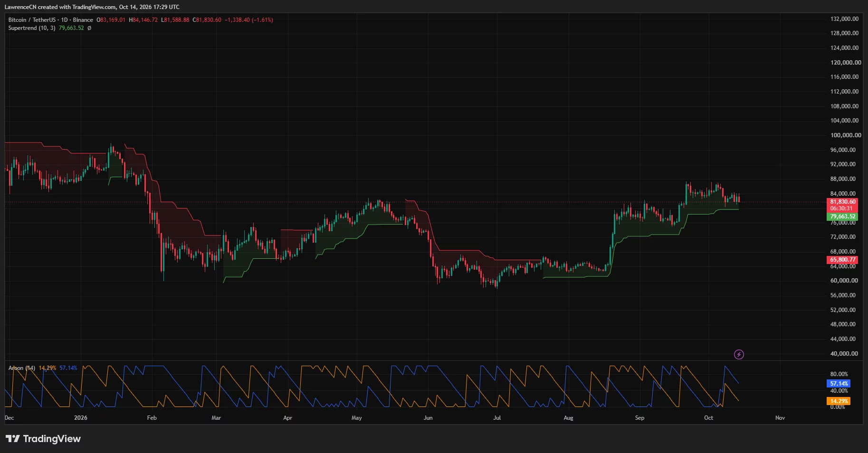Image resolution: width=868 pixels, height=453 pixels.
Task: Click the orange Aroon legend value 14.29%
Action: pyautogui.click(x=48, y=368)
